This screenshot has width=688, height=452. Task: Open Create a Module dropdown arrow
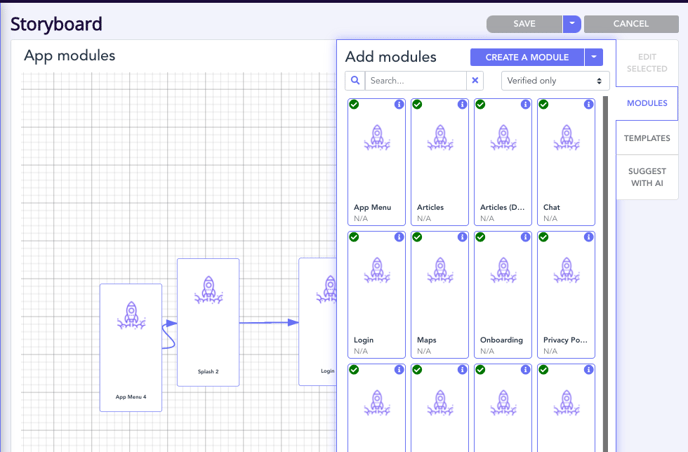tap(594, 57)
